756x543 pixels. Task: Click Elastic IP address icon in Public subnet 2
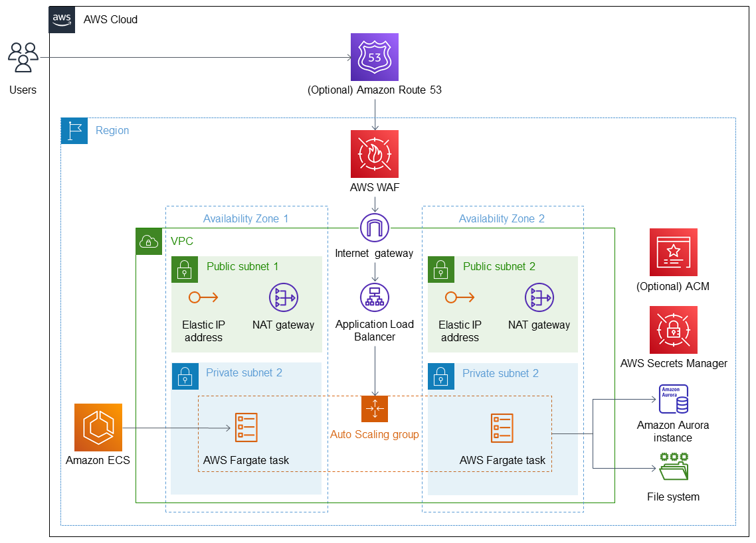click(460, 298)
